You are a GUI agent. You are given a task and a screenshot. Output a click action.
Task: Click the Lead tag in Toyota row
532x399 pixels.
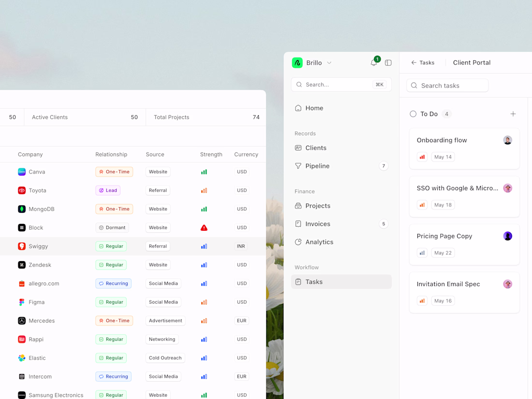[108, 191]
